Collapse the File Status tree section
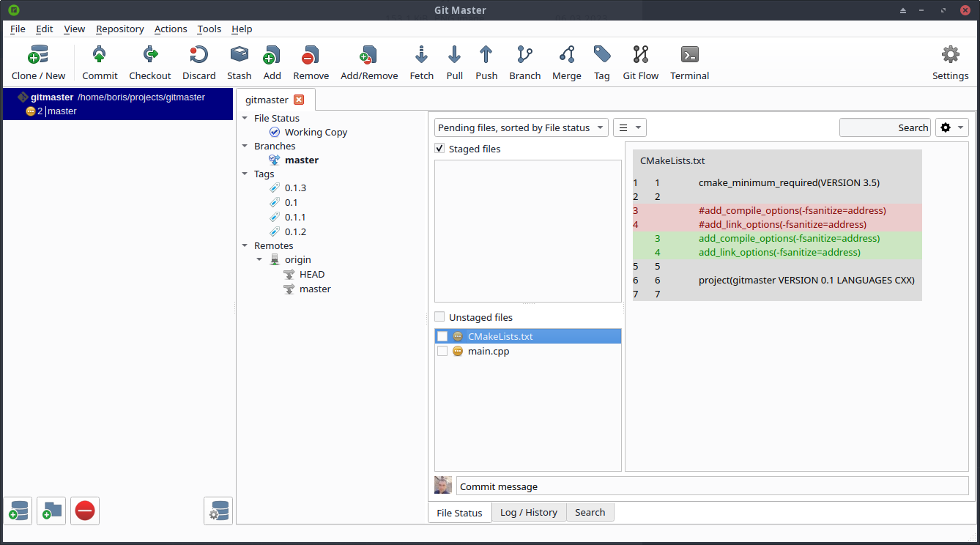The height and width of the screenshot is (545, 980). coord(245,118)
